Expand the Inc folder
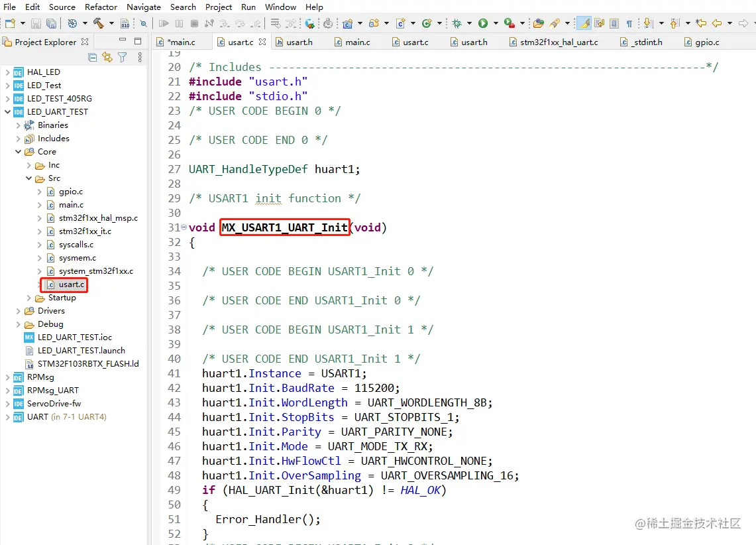The image size is (756, 545). click(x=28, y=165)
